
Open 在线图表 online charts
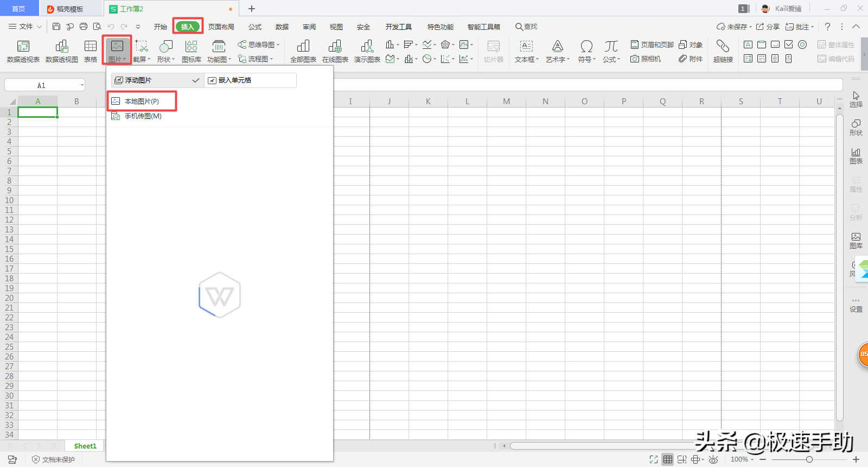335,52
